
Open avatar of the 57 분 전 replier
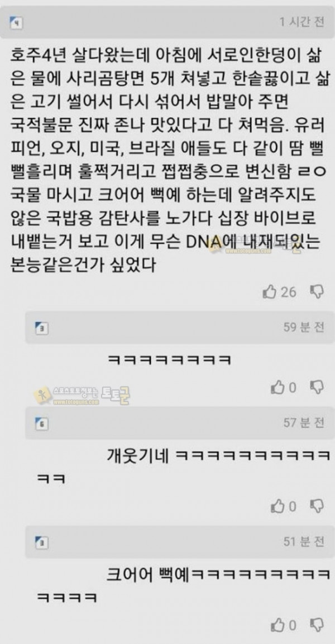pyautogui.click(x=42, y=424)
